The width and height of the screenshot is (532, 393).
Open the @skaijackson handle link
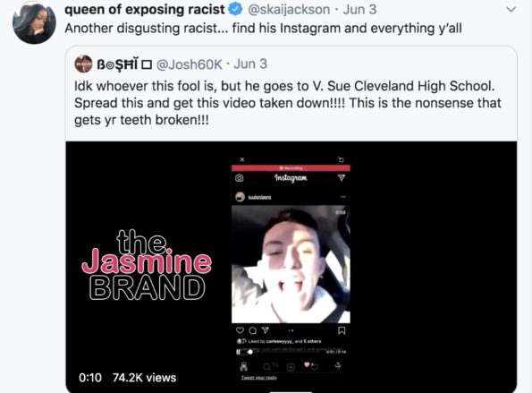tap(289, 10)
